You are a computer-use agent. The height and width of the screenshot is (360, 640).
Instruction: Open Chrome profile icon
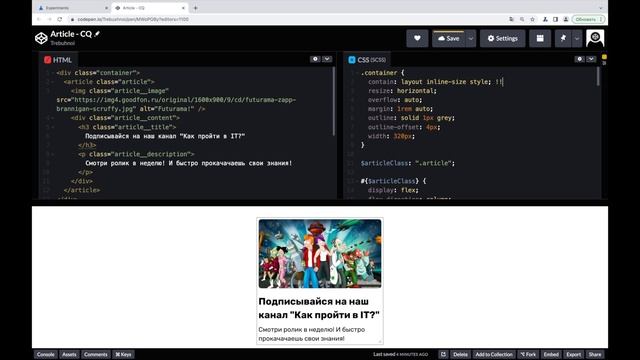click(566, 19)
